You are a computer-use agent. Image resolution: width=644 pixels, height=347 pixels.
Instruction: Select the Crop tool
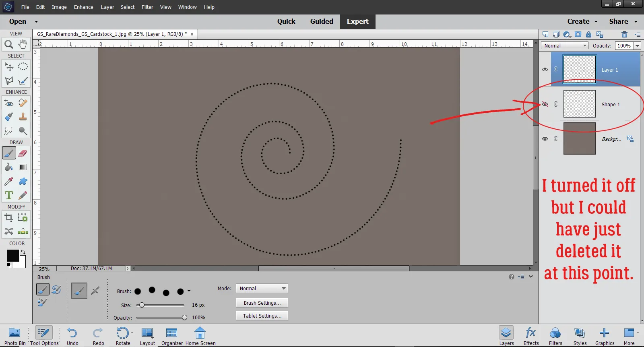point(8,218)
